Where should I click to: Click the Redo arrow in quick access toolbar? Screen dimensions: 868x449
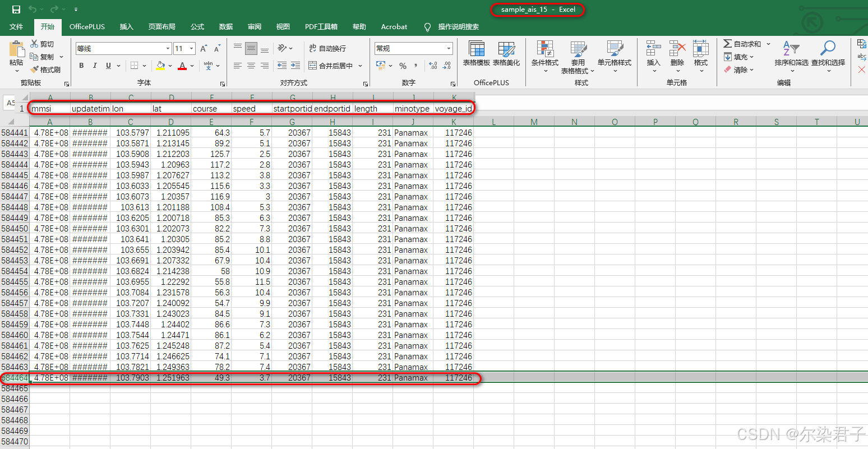pos(54,10)
